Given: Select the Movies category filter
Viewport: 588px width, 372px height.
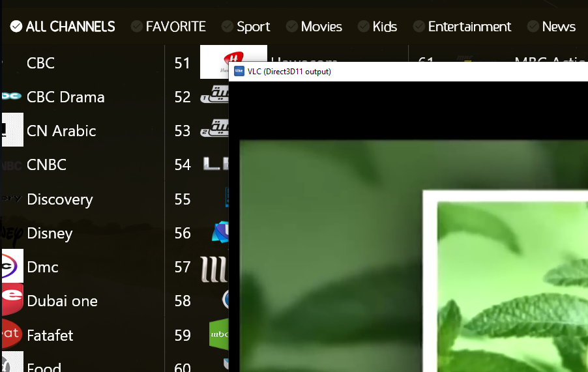Looking at the screenshot, I should [314, 27].
